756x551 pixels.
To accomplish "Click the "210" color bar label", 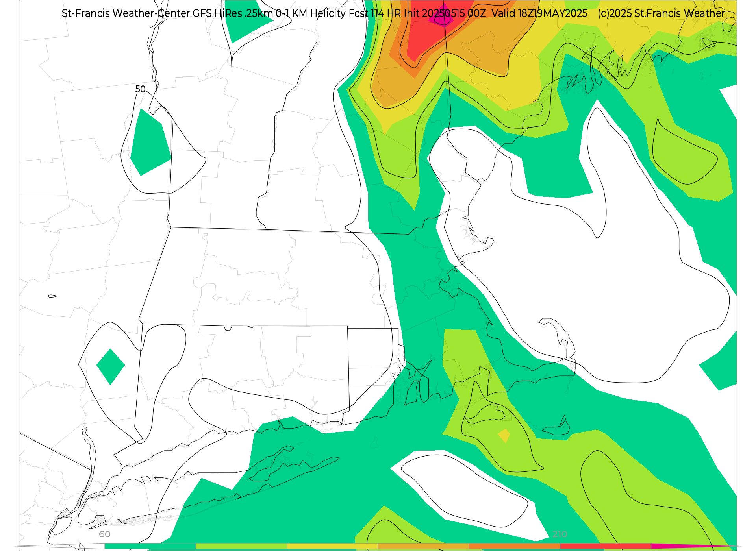I will click(560, 534).
